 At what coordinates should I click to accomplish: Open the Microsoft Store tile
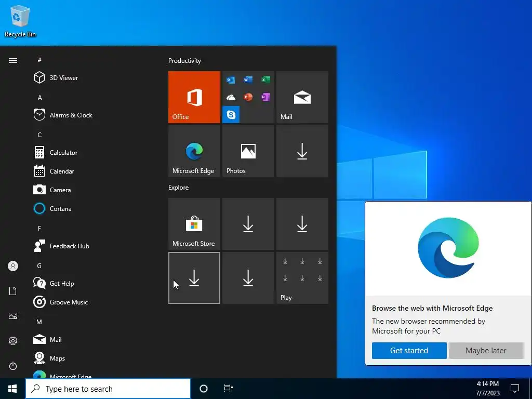click(x=194, y=224)
